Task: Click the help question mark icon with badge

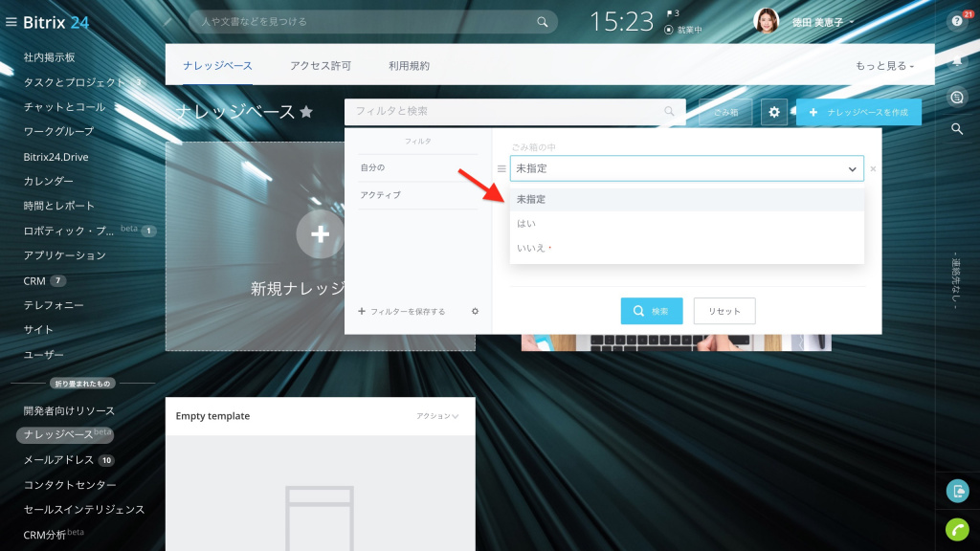Action: coord(956,21)
